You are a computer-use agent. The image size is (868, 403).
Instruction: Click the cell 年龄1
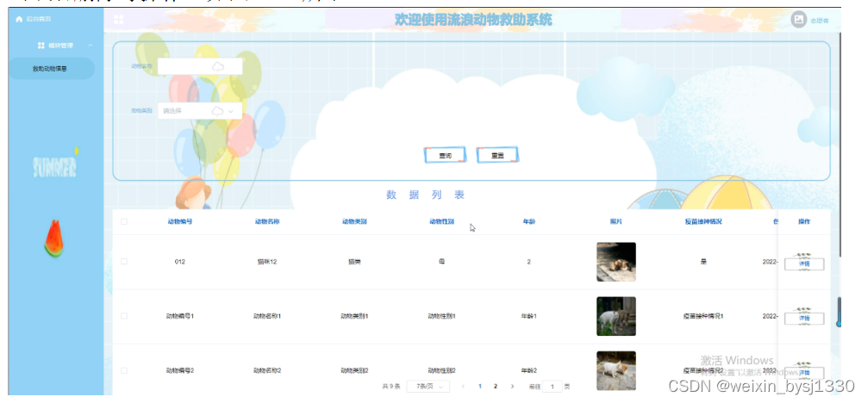(528, 316)
